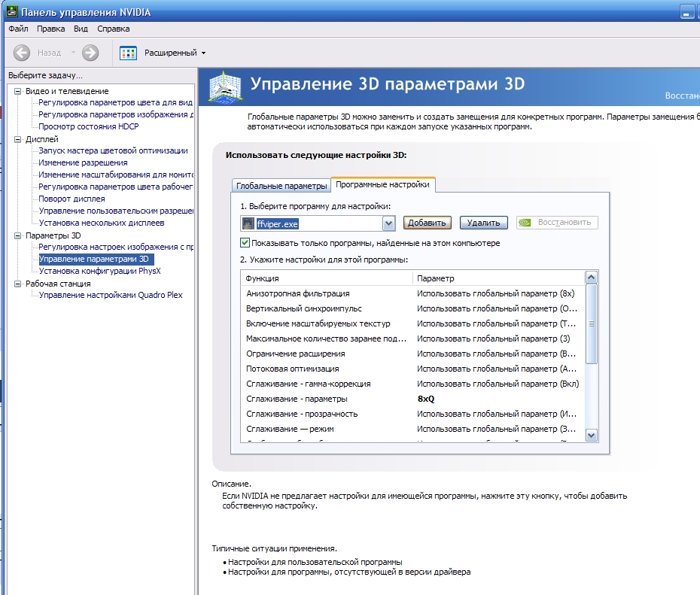Toggle show only programs found checkbox
The height and width of the screenshot is (595, 700).
(x=245, y=243)
